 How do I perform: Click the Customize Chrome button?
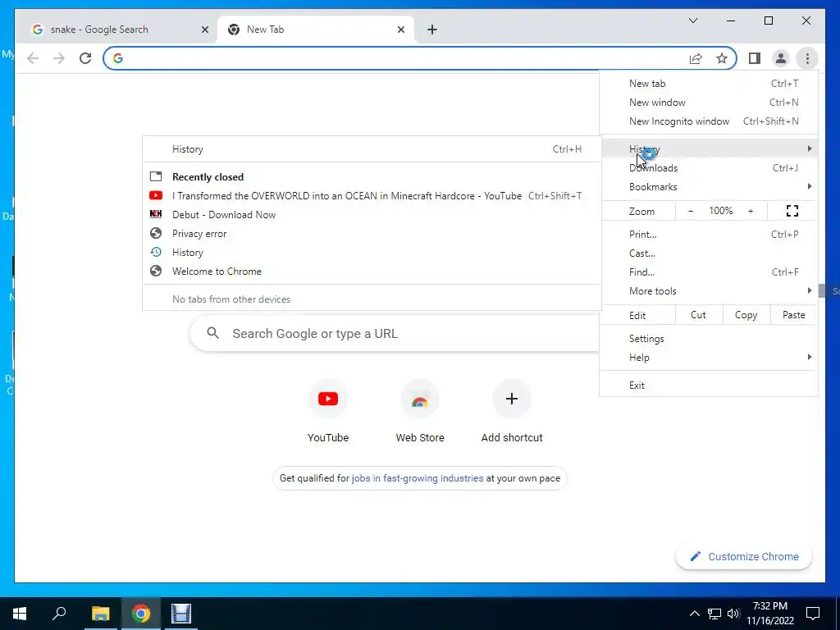coord(744,557)
